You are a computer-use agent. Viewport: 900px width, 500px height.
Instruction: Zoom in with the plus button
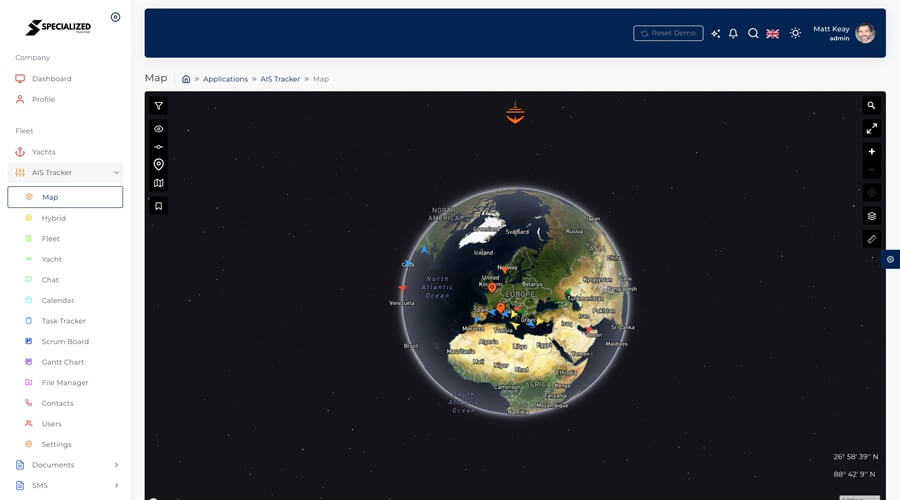(x=871, y=152)
